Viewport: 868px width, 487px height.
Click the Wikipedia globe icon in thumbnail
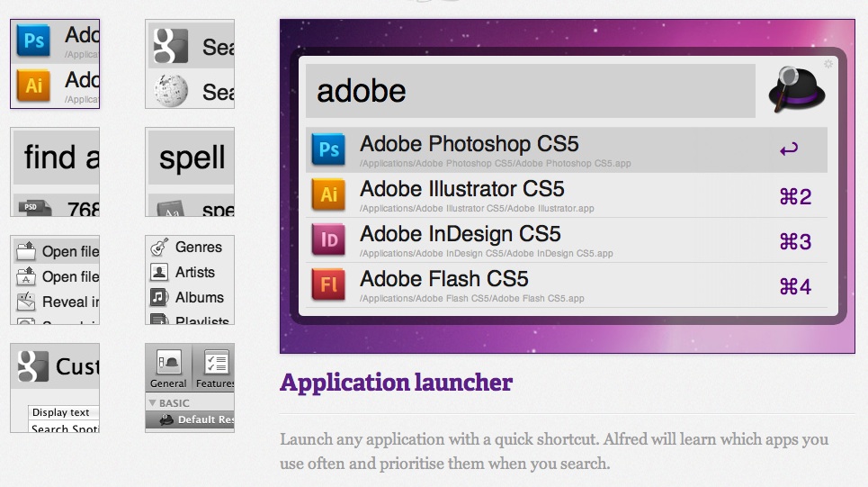171,90
